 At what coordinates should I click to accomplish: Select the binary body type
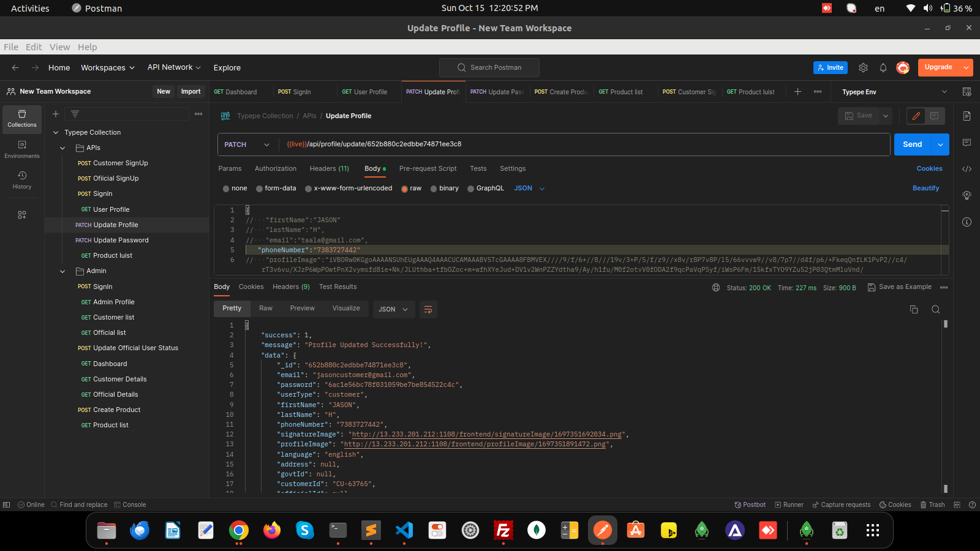pos(445,189)
